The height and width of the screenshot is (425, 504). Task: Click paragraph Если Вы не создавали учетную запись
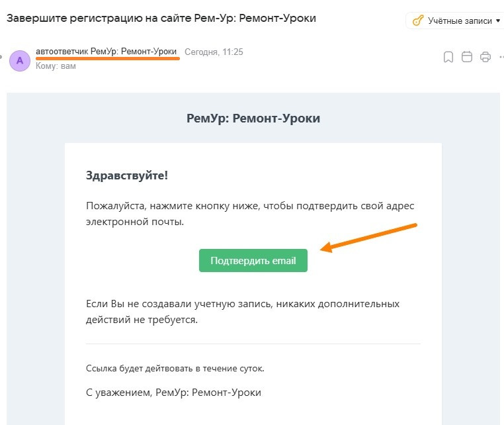(243, 311)
